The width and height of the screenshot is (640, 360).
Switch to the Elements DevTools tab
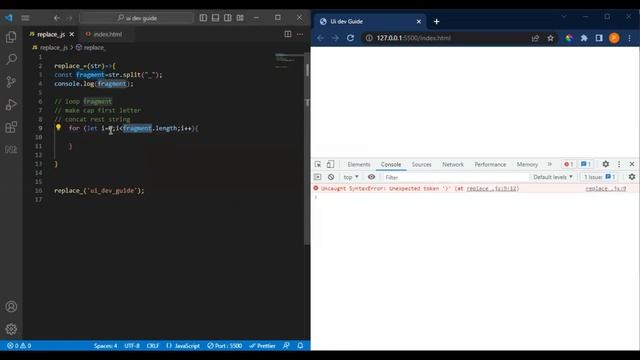(x=359, y=164)
